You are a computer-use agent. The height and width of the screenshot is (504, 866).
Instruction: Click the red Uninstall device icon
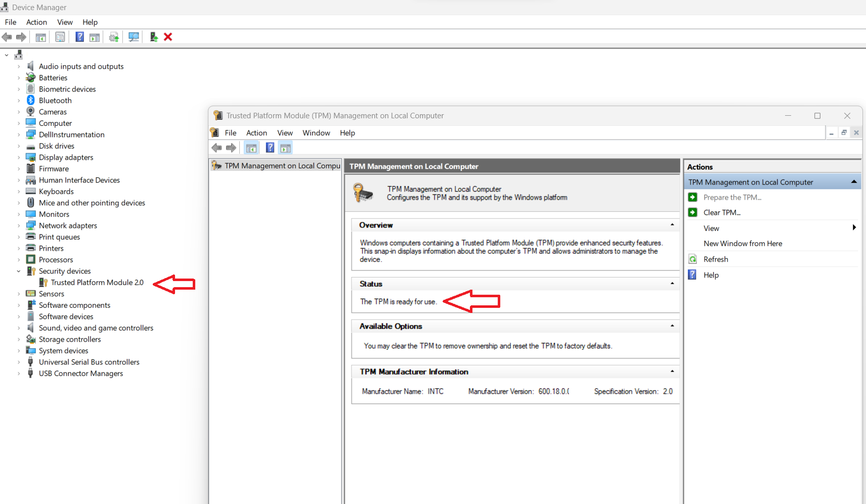point(167,36)
